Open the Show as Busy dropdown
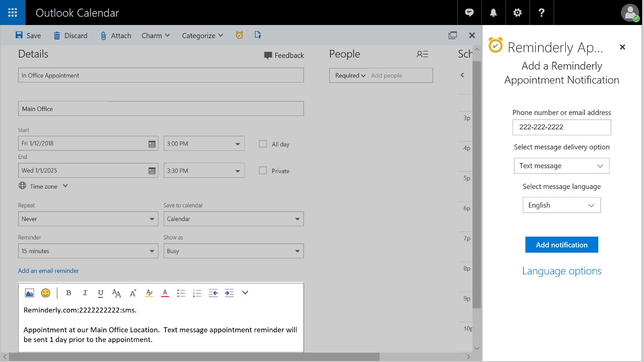Screen dimensions: 644x362 pos(234,251)
